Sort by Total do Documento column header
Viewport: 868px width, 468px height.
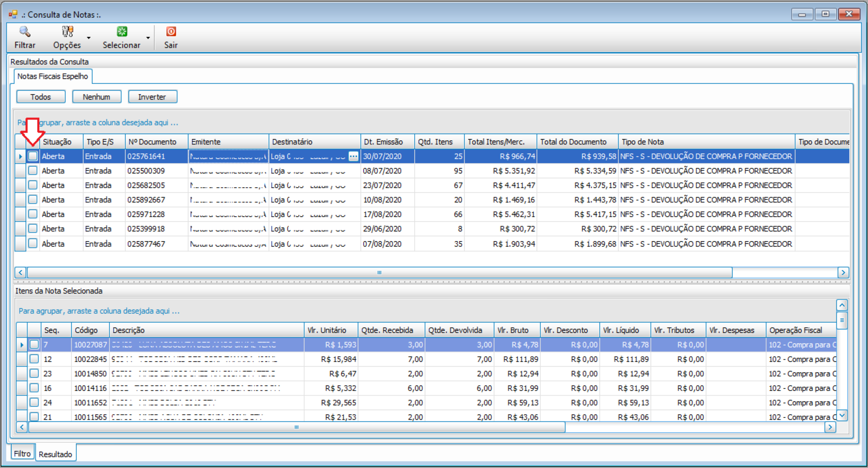tap(577, 142)
